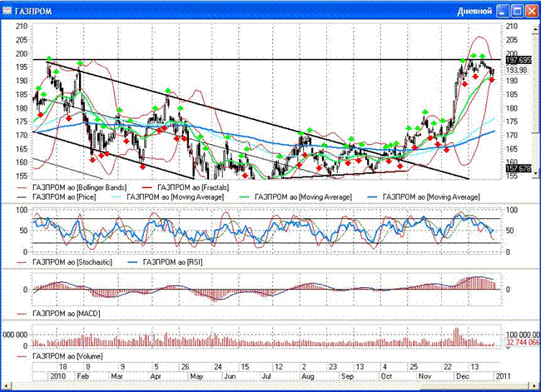Viewport: 541px width, 392px height.
Task: Click the 193.98 current price label
Action: 517,70
